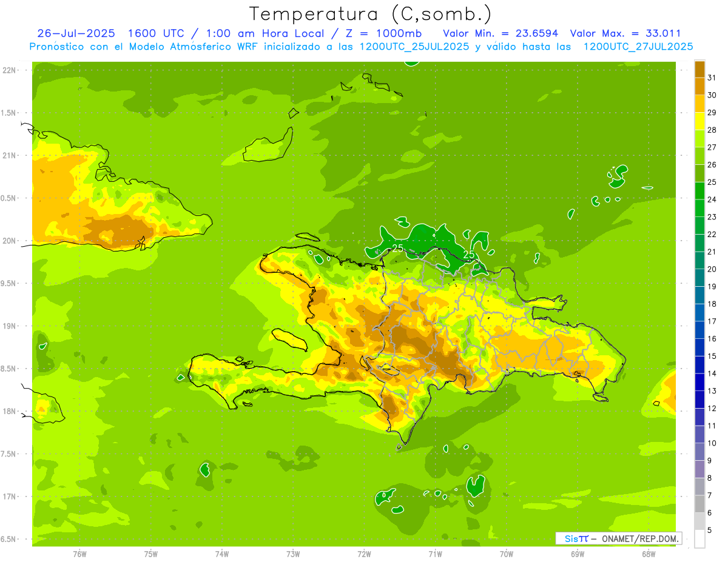Click the '24' legend value
The image size is (728, 562).
pyautogui.click(x=712, y=199)
